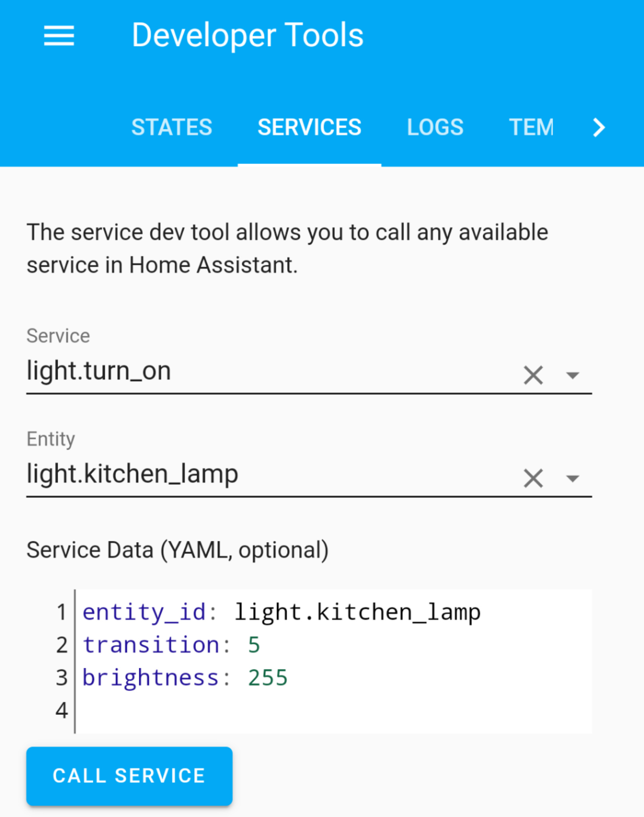Open the Entity dropdown list

click(x=572, y=479)
